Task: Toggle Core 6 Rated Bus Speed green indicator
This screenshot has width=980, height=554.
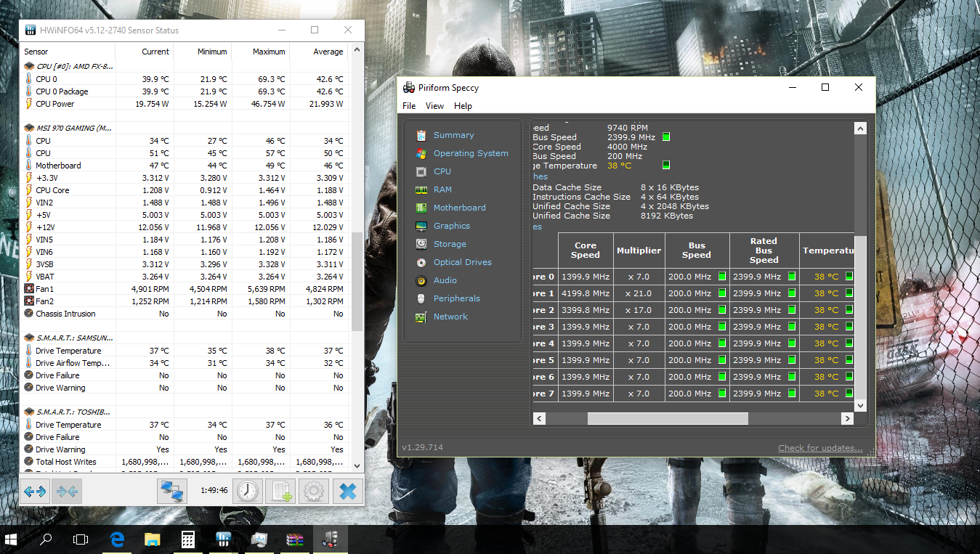Action: coord(791,377)
